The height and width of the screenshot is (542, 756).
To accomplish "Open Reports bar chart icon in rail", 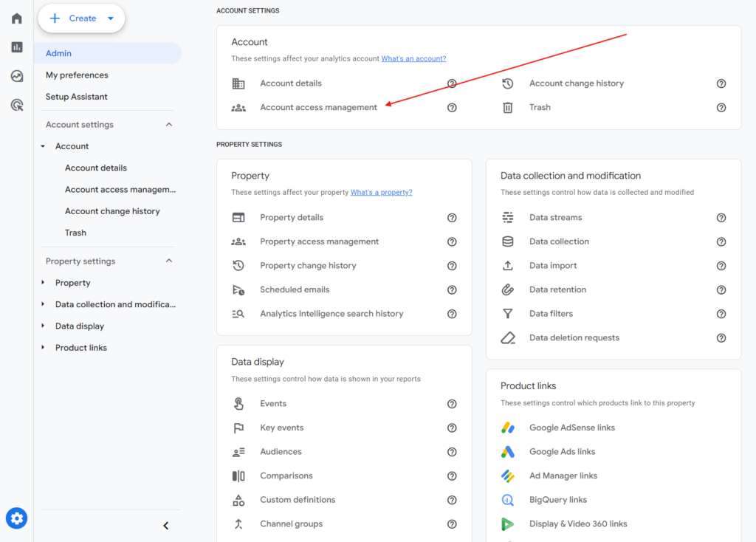I will pyautogui.click(x=16, y=47).
